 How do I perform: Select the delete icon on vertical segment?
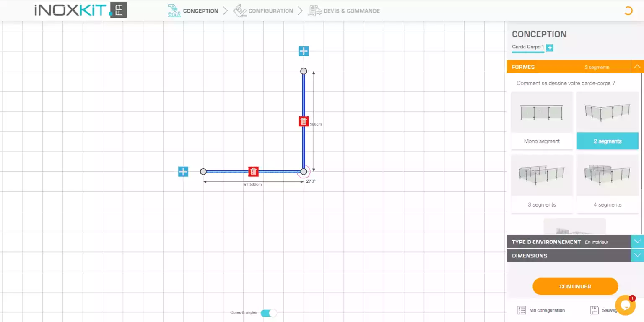(x=303, y=121)
